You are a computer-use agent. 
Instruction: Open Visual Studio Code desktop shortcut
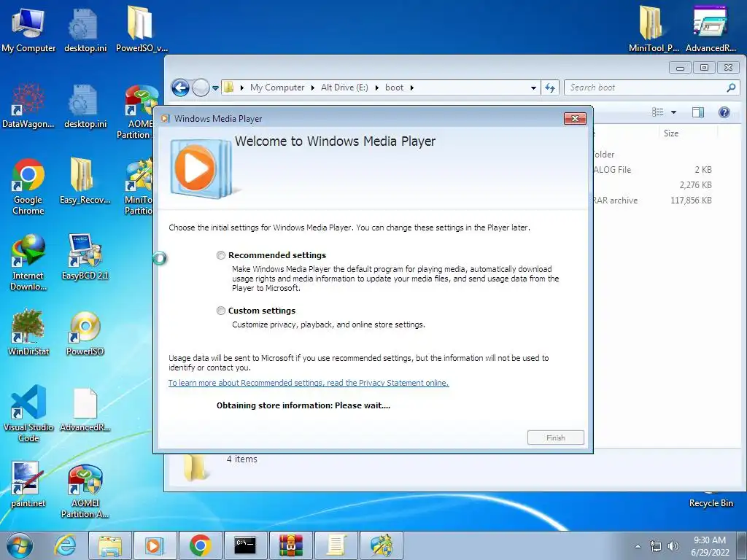[x=28, y=414]
